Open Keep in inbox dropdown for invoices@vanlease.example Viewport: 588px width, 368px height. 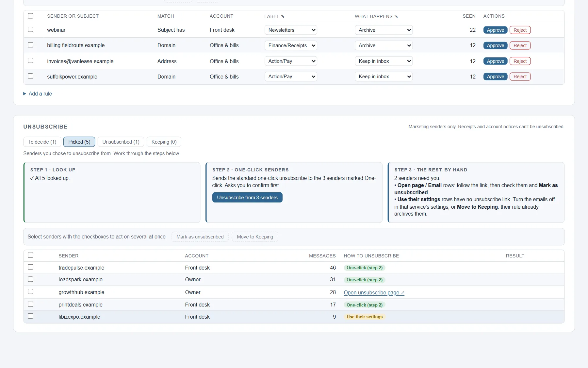(x=384, y=61)
